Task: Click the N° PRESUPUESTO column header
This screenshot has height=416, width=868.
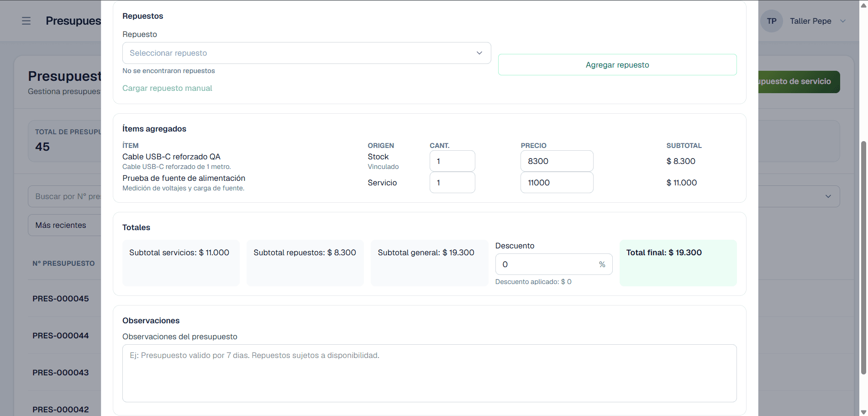Action: pos(63,263)
